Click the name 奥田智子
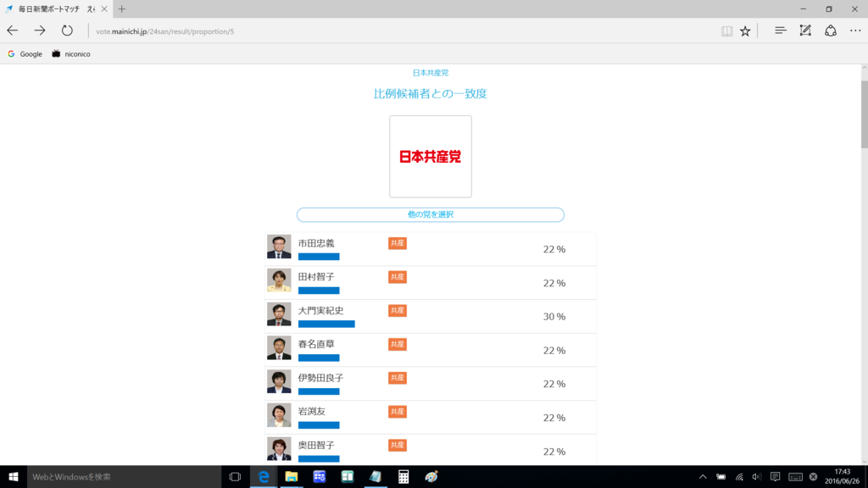 316,446
